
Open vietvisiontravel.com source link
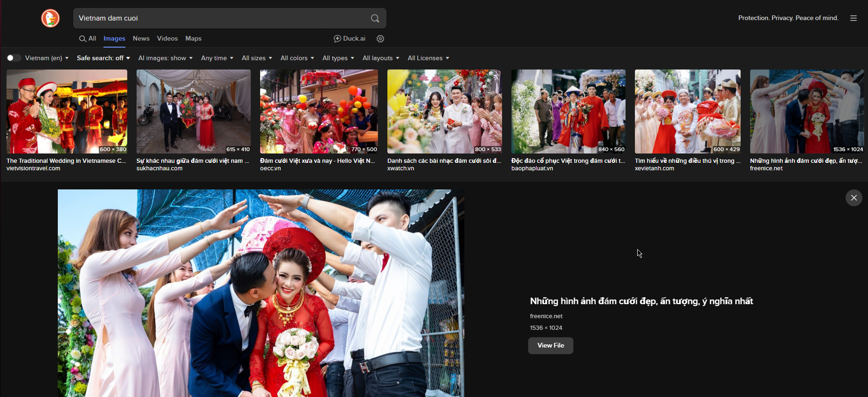pyautogui.click(x=34, y=168)
